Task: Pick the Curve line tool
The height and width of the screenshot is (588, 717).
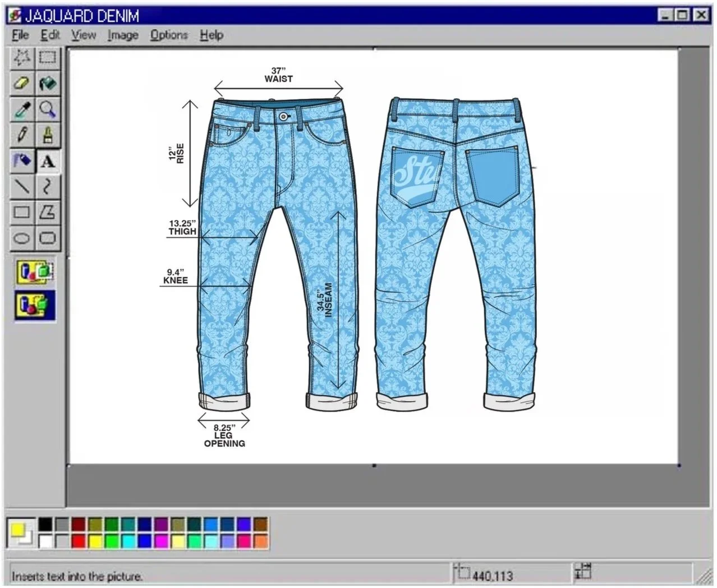Action: [x=48, y=187]
